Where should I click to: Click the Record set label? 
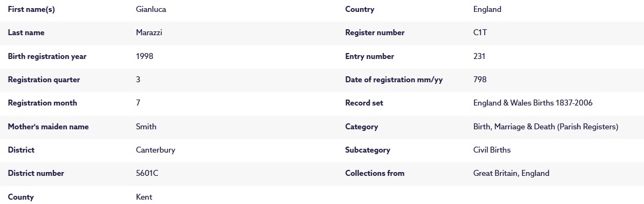(364, 103)
